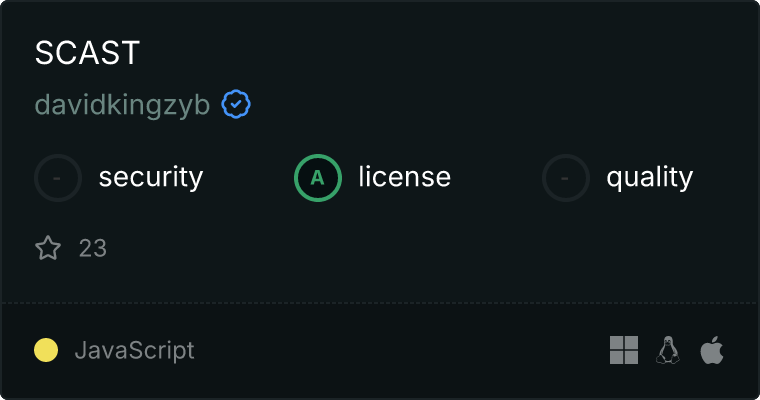Click the dashed divider above the footer
Screen dimensions: 760x400
[380, 303]
